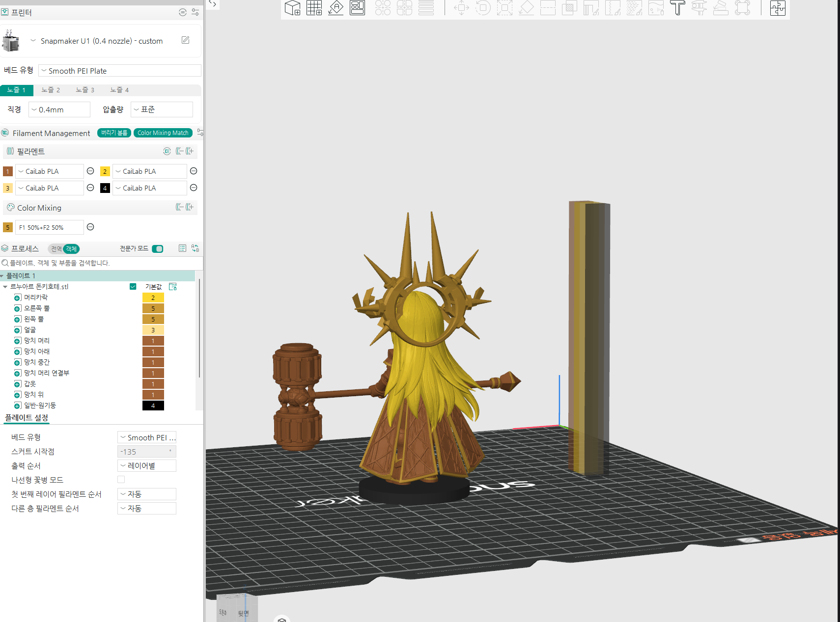
Task: Open options for Color Mixing entry 5
Action: [90, 227]
